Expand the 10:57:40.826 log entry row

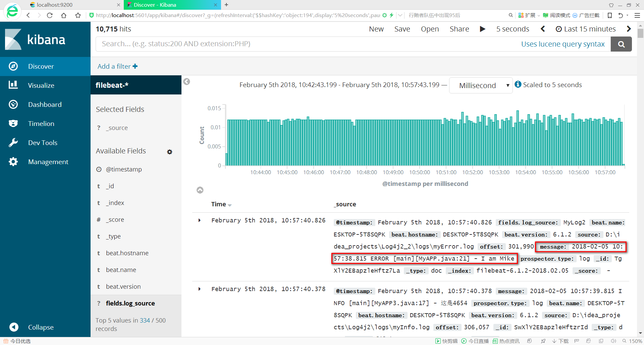point(200,220)
